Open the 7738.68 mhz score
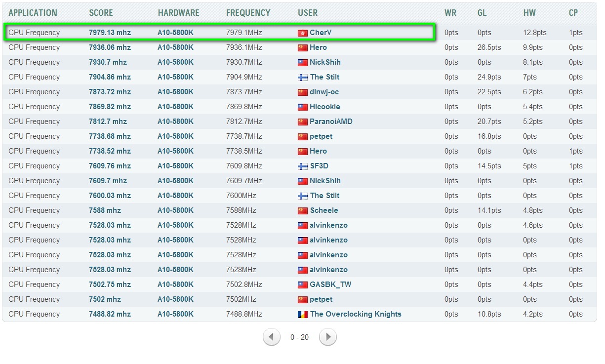This screenshot has height=364, width=605. point(110,136)
